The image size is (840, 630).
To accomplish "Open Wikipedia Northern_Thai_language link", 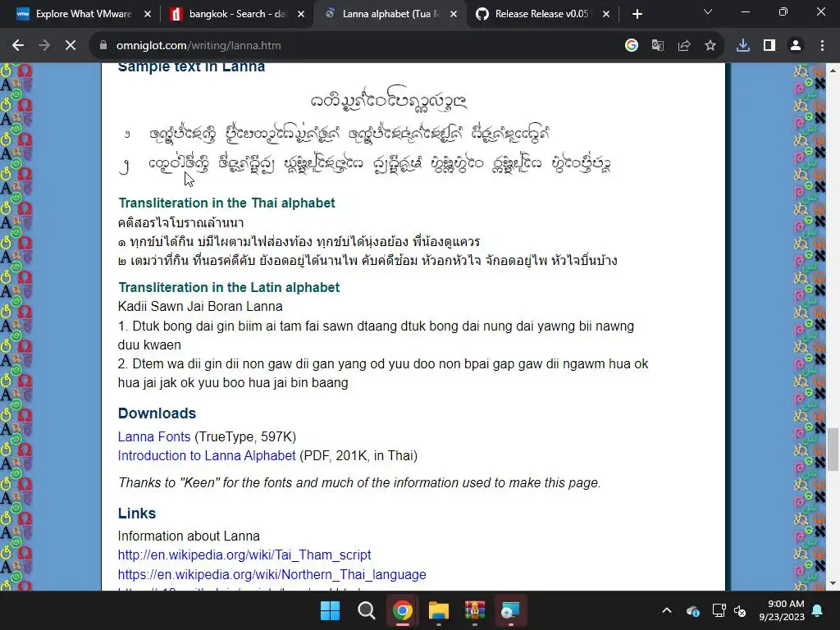I will [272, 574].
